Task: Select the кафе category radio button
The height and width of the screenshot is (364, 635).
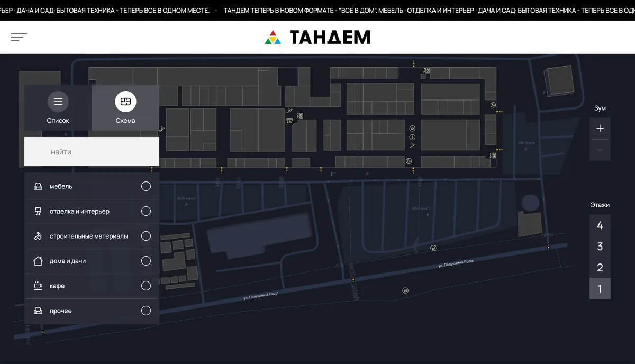Action: 146,286
